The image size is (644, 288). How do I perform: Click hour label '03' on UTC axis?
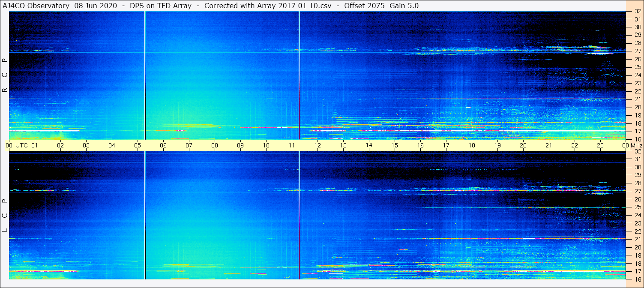(x=86, y=145)
